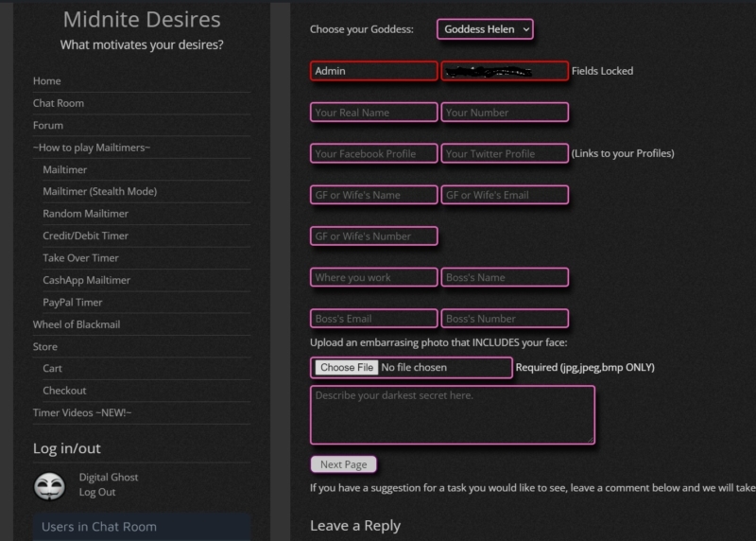Click the Digital Ghost username link

[109, 478]
